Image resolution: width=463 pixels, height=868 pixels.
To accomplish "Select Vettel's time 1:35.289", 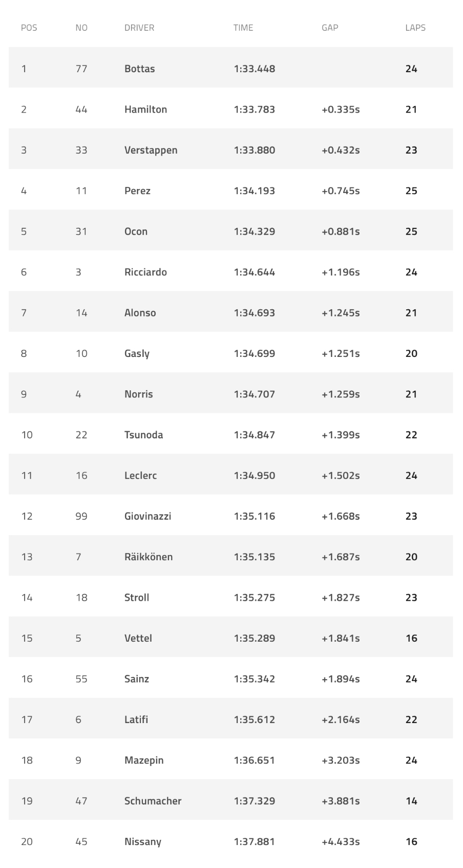I will coord(255,638).
